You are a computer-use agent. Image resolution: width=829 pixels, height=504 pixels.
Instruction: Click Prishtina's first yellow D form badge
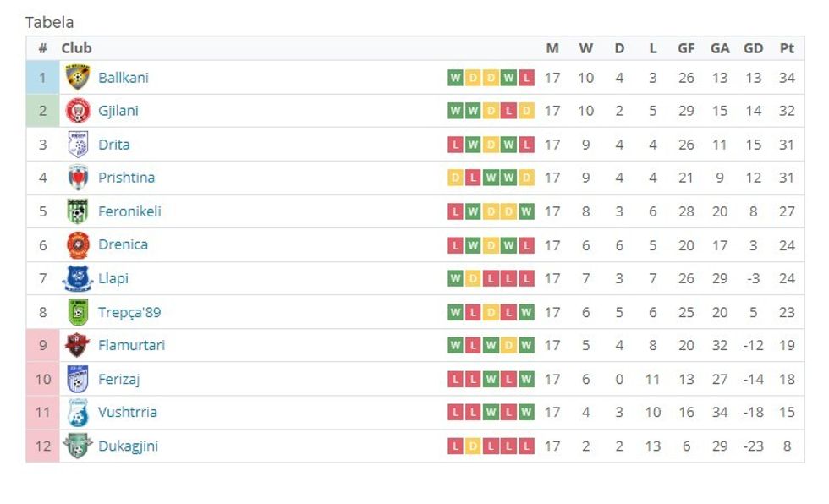[x=455, y=178]
